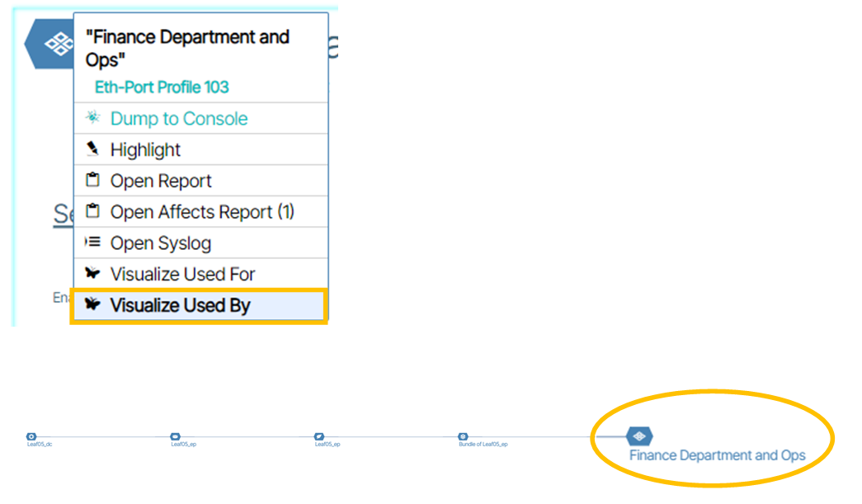Click the Finance Department and Ops graph label

click(x=717, y=455)
